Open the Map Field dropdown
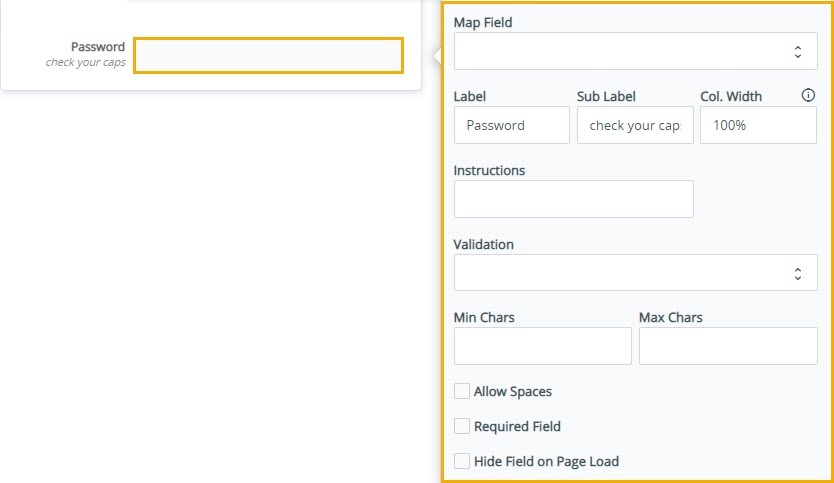Image resolution: width=834 pixels, height=483 pixels. tap(635, 51)
